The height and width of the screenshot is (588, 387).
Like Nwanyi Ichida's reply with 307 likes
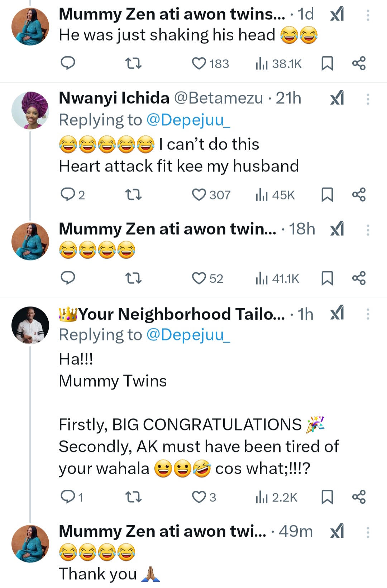coord(199,195)
